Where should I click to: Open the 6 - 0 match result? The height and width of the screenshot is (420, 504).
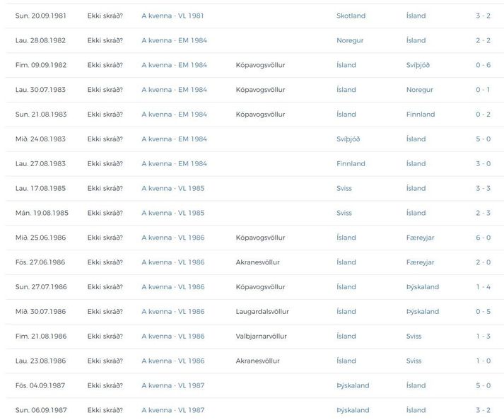(483, 238)
